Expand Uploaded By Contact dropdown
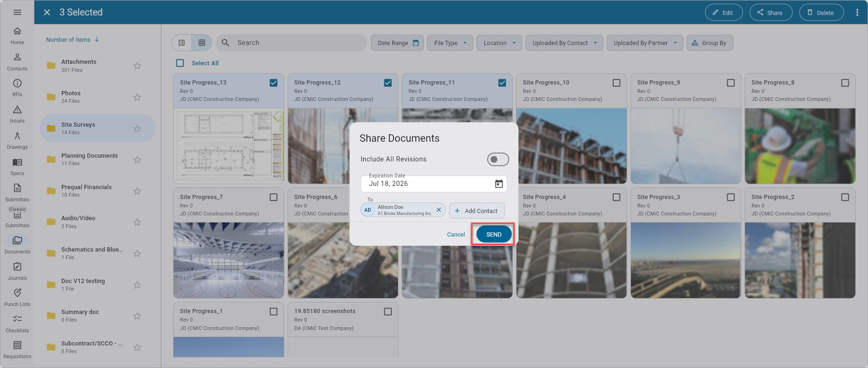The image size is (868, 368). point(564,43)
